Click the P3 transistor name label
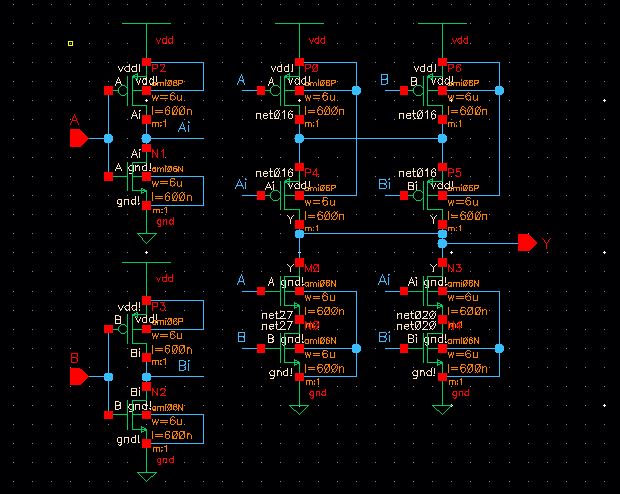This screenshot has height=494, width=620. (x=159, y=307)
